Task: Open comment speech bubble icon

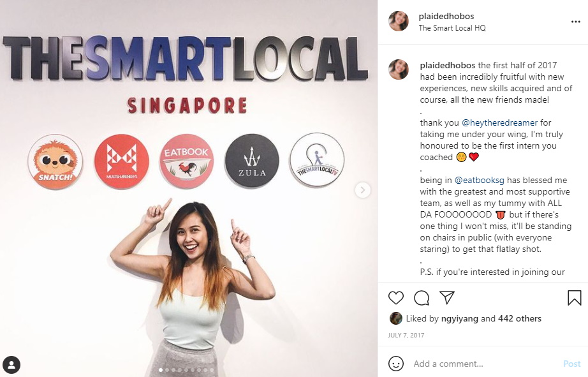Action: [x=422, y=298]
